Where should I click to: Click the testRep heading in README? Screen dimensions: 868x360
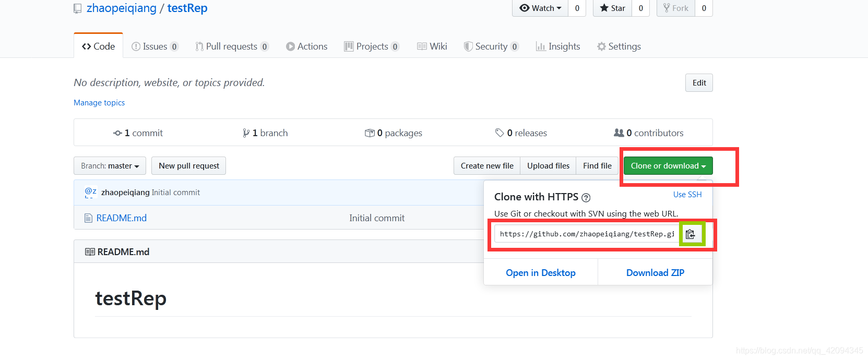(x=131, y=298)
